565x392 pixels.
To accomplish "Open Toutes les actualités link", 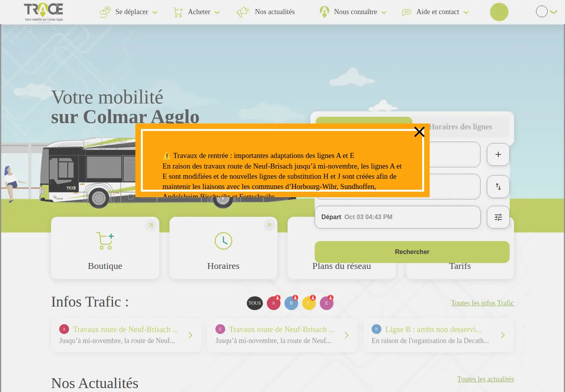I will tap(485, 379).
